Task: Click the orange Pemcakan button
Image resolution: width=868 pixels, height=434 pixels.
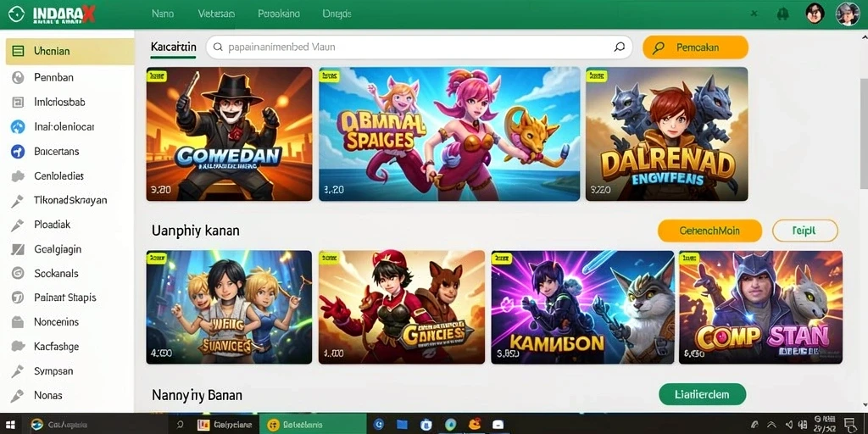Action: pos(695,47)
